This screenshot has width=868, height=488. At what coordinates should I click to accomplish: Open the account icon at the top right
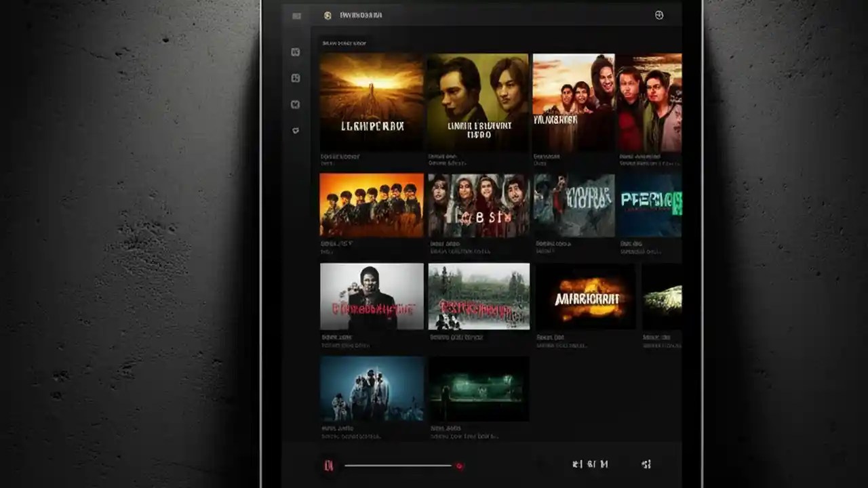pyautogui.click(x=659, y=15)
